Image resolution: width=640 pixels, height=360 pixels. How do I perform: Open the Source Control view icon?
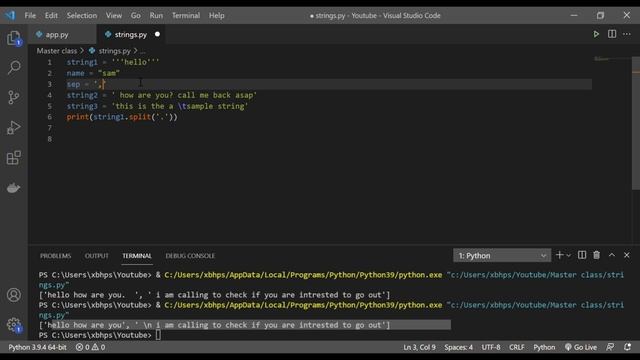point(14,97)
